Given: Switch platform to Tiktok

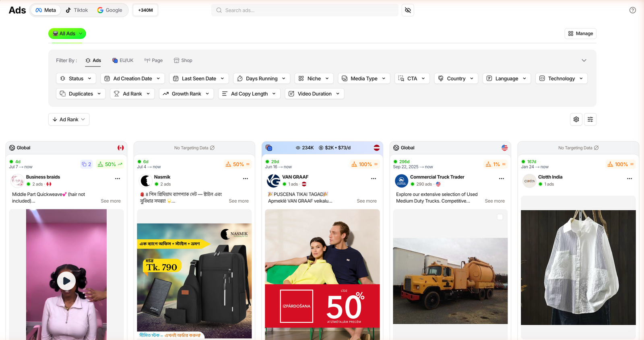Looking at the screenshot, I should [x=76, y=10].
